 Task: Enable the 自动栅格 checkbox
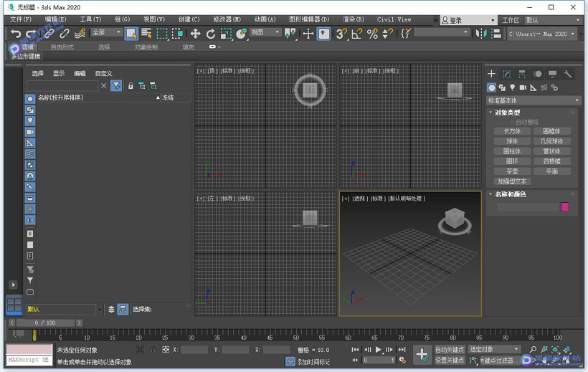tap(512, 122)
